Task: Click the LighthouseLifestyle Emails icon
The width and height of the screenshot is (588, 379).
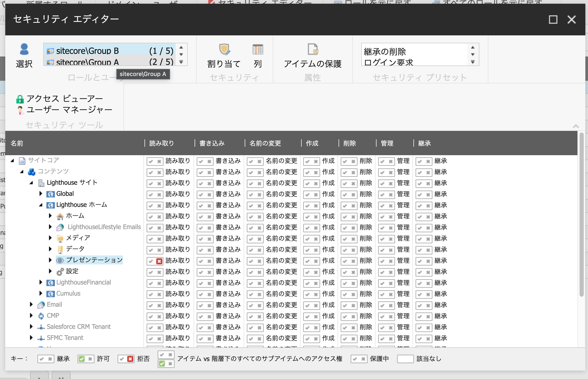Action: (x=60, y=227)
